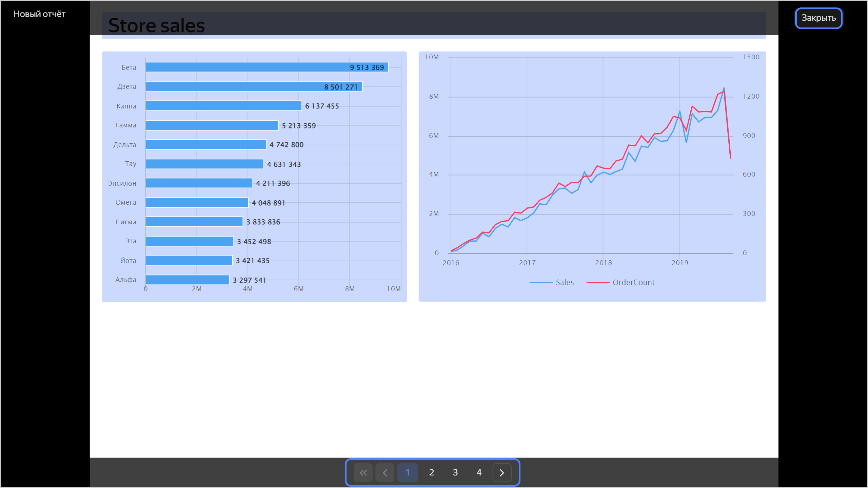This screenshot has height=488, width=868.
Task: Click the Эпсилон category label
Action: (x=122, y=183)
